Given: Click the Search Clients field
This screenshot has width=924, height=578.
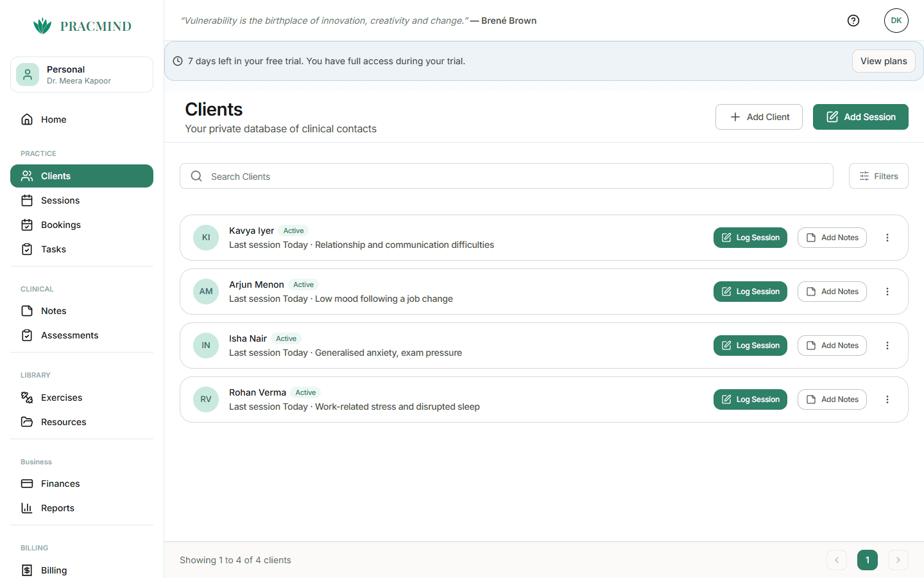Looking at the screenshot, I should pos(506,176).
